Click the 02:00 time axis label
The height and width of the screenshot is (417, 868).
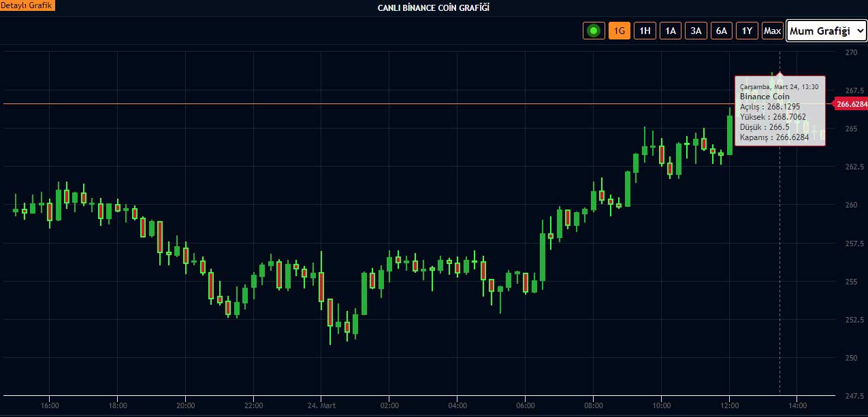pos(389,405)
